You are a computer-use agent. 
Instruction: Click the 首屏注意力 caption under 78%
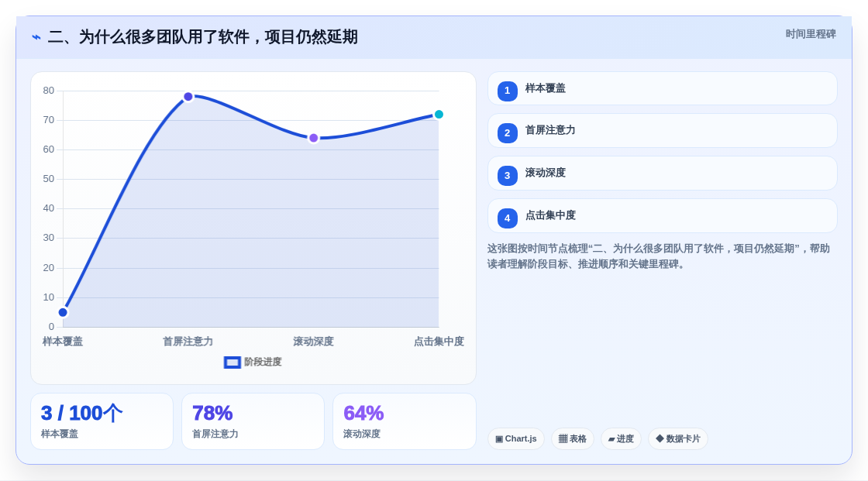[x=215, y=434]
